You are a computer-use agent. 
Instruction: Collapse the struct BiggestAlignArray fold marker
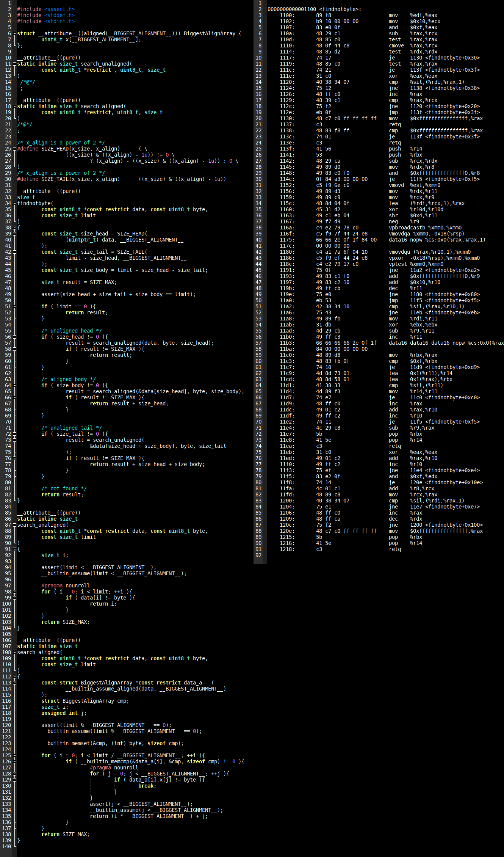point(14,34)
